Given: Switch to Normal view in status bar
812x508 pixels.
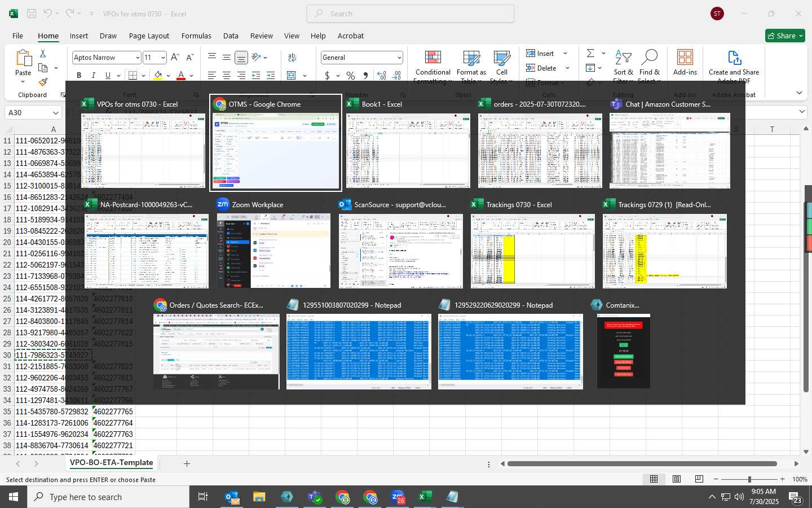Looking at the screenshot, I should click(654, 479).
